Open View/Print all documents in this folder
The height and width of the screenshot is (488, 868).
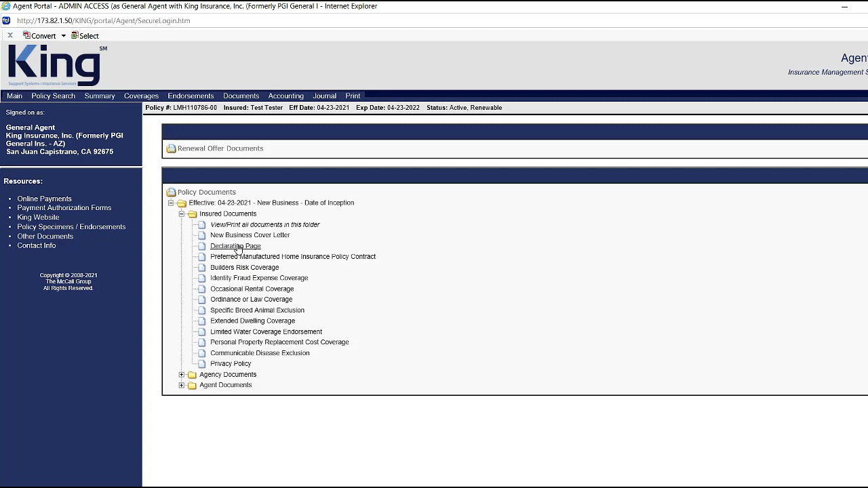tap(264, 224)
